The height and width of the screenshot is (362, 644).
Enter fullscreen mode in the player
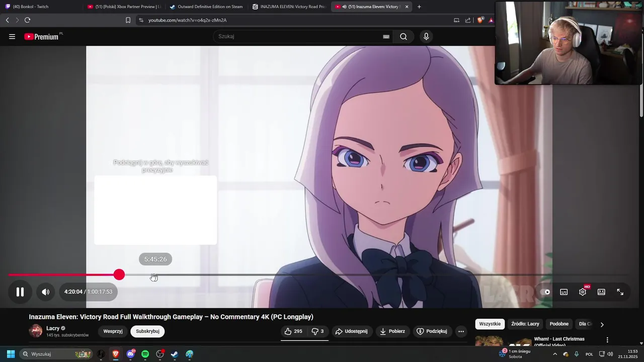coord(620,292)
